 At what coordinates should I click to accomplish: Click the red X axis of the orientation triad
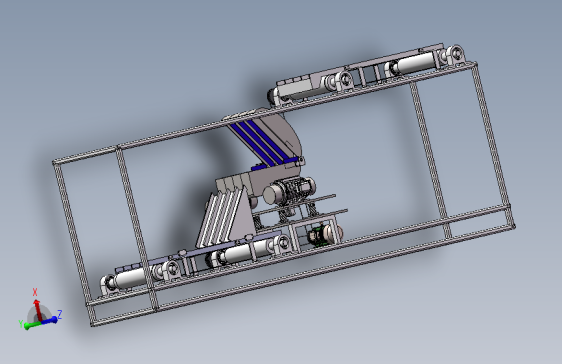37,310
